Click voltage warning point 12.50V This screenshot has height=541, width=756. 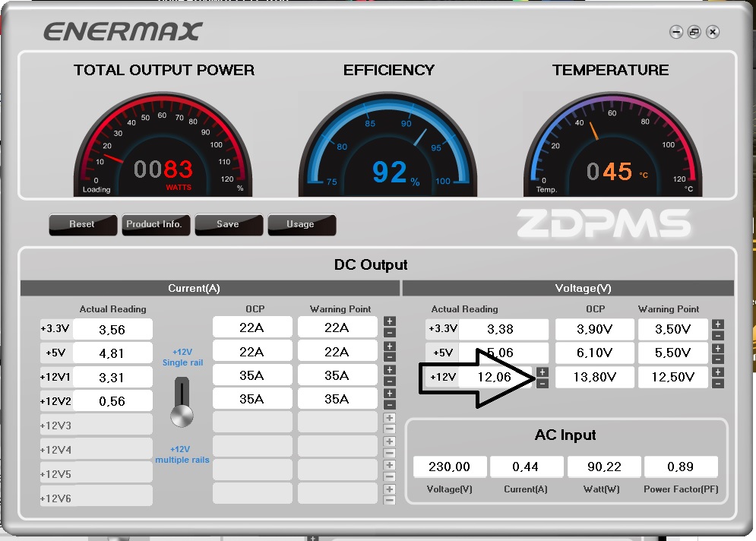pos(673,377)
